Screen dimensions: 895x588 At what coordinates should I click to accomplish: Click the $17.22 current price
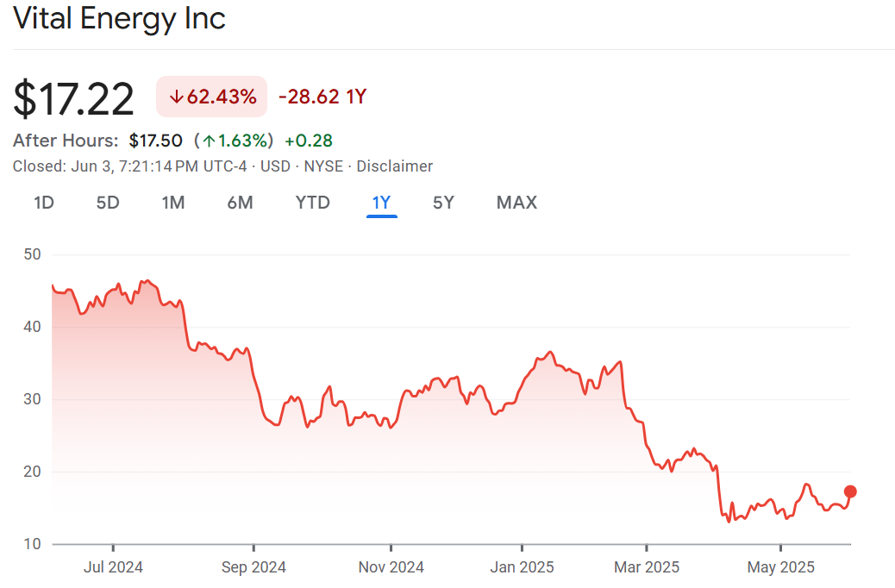click(x=73, y=98)
